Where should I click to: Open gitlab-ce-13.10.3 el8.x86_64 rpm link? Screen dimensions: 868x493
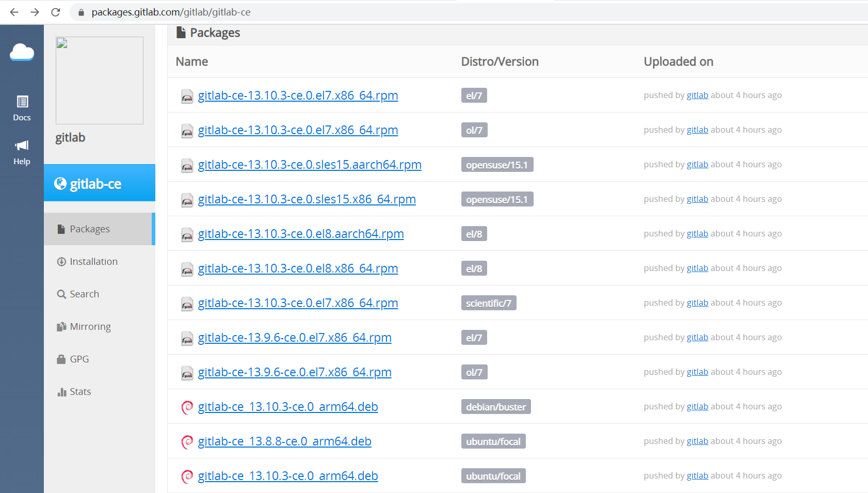(x=298, y=268)
